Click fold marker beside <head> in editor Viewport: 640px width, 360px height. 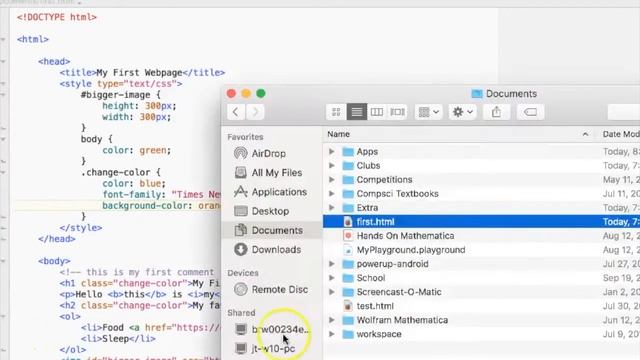coord(3,62)
